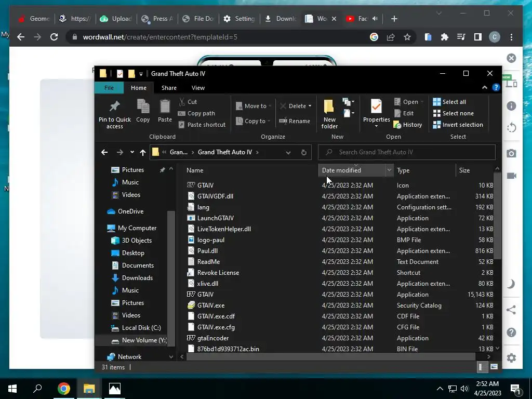Select New Volume (Y:) drive
This screenshot has width=532, height=399.
click(144, 340)
